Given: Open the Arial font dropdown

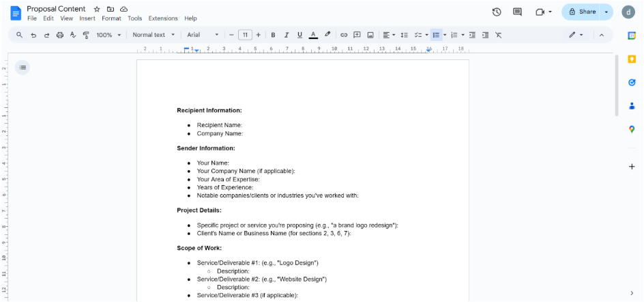Looking at the screenshot, I should click(x=203, y=35).
